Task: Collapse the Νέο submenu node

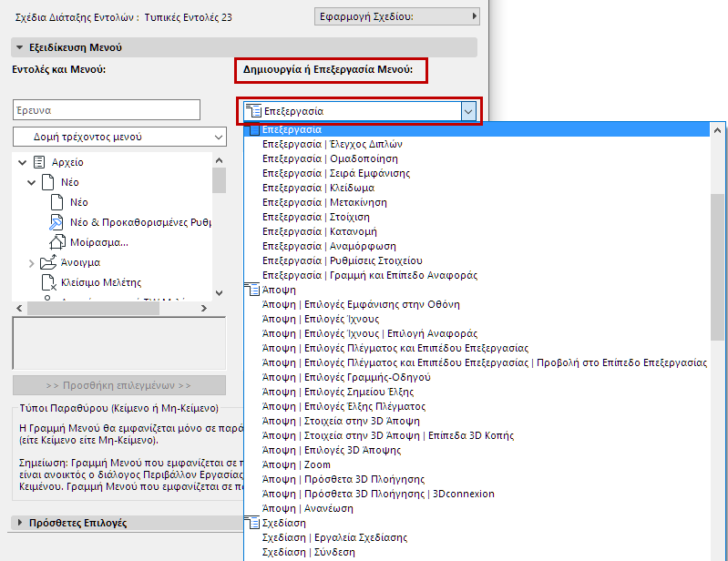Action: tap(32, 182)
